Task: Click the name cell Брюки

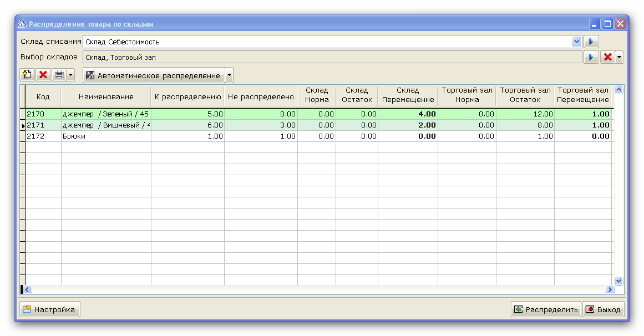Action: pyautogui.click(x=106, y=136)
